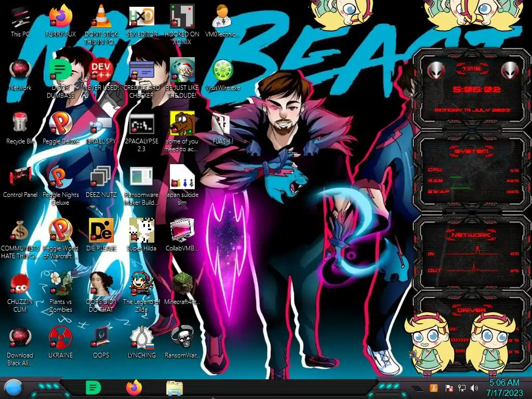This screenshot has height=399, width=532.
Task: Click the TIME header on the widget
Action: (x=472, y=69)
